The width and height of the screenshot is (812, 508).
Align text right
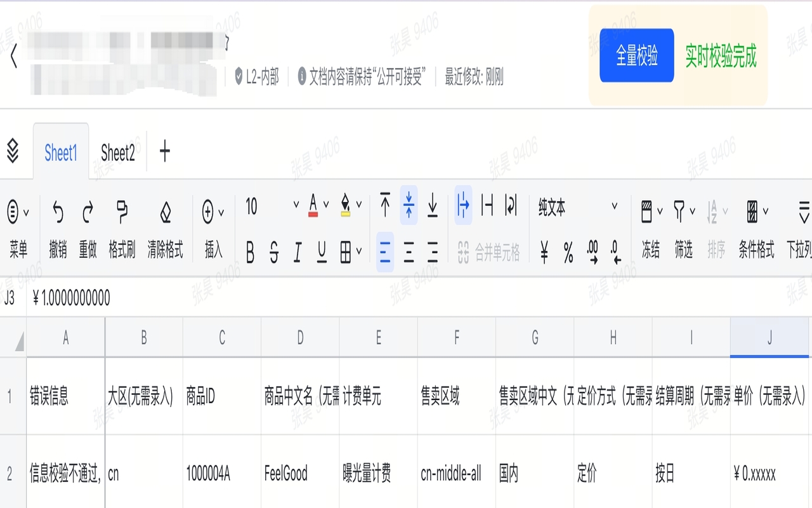point(433,253)
